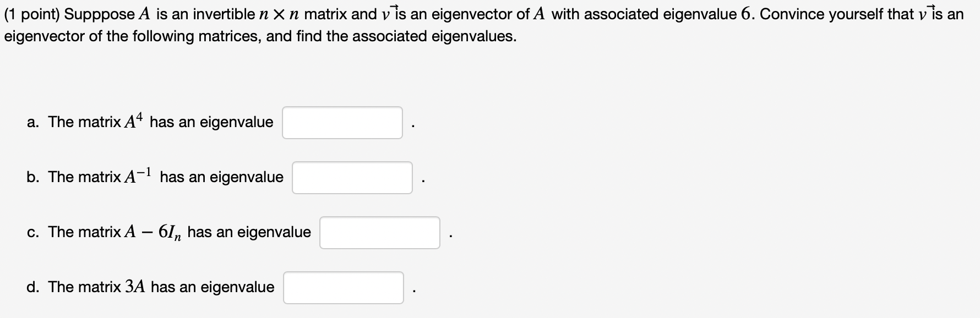This screenshot has height=318, width=980.
Task: Place cursor in the 3A eigenvalue field
Action: pos(343,287)
